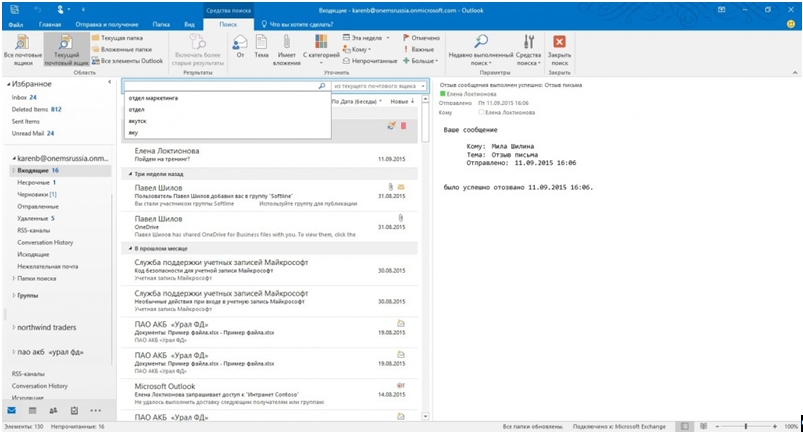The height and width of the screenshot is (434, 803).
Task: Open Tasks icon in navigation bar
Action: [x=74, y=410]
